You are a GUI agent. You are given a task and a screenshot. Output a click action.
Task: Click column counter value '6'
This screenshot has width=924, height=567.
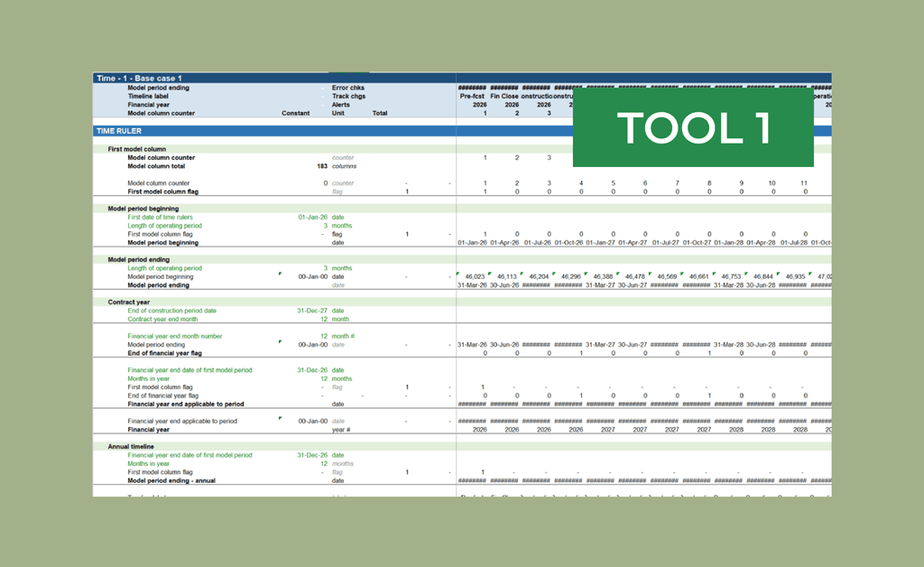[x=645, y=183]
